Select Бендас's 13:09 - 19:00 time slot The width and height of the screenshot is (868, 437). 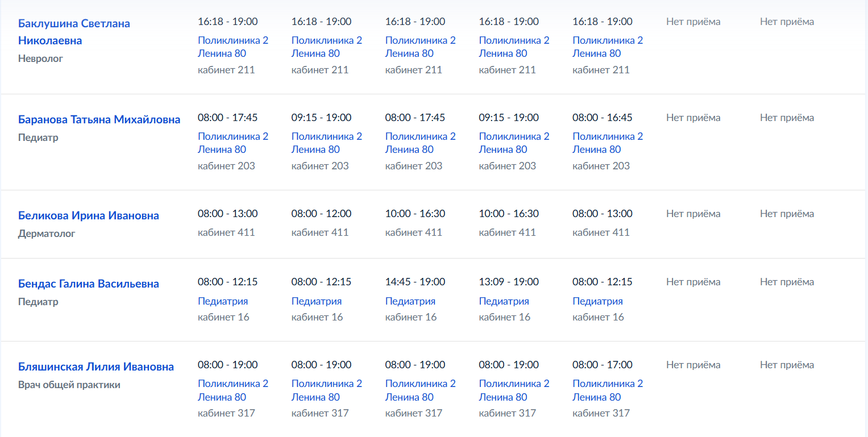(x=509, y=282)
